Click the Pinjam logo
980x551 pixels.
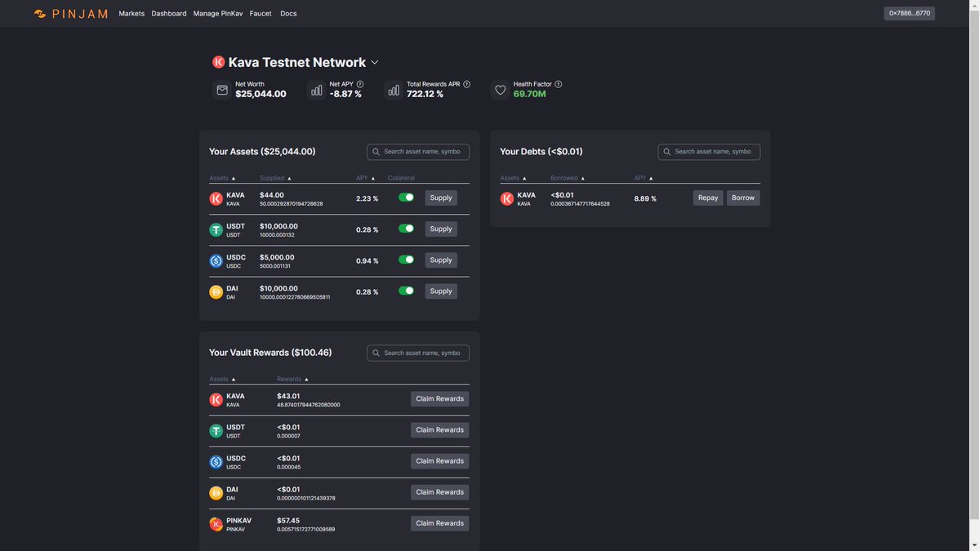pyautogui.click(x=70, y=14)
